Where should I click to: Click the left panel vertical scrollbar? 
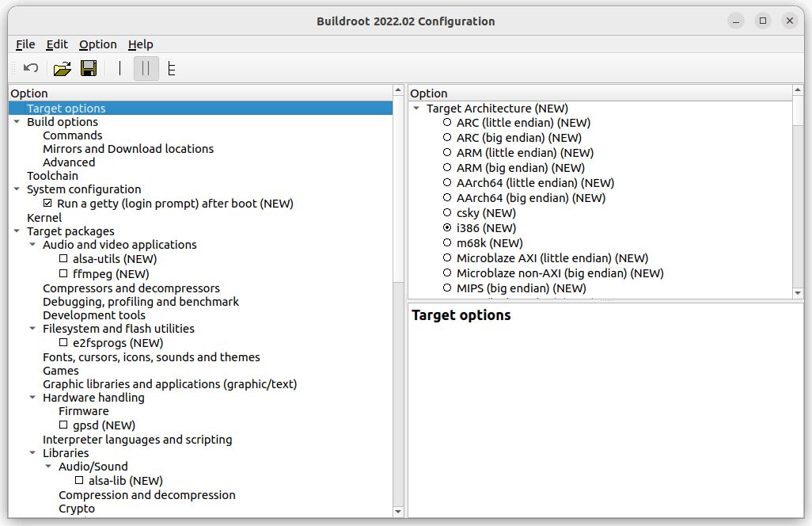398,396
